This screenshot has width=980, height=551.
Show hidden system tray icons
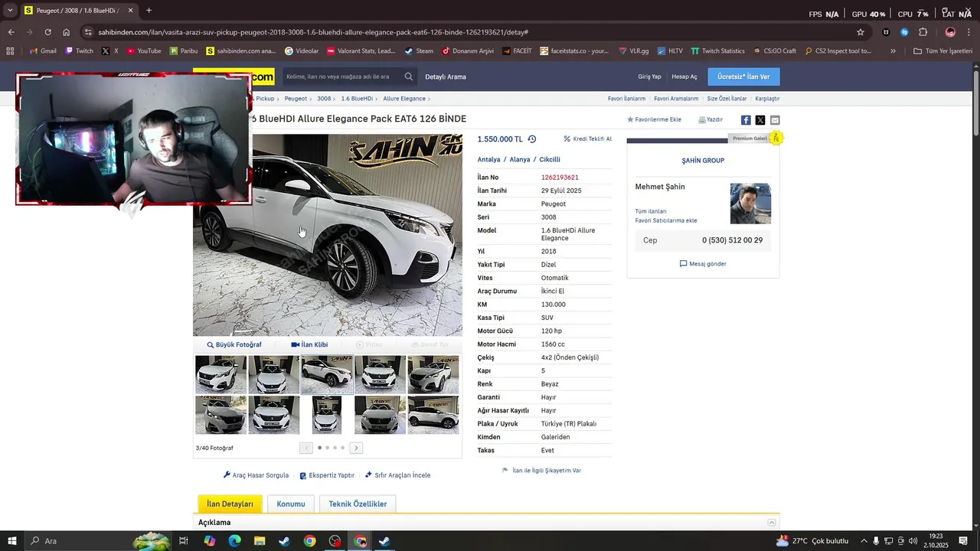point(864,541)
